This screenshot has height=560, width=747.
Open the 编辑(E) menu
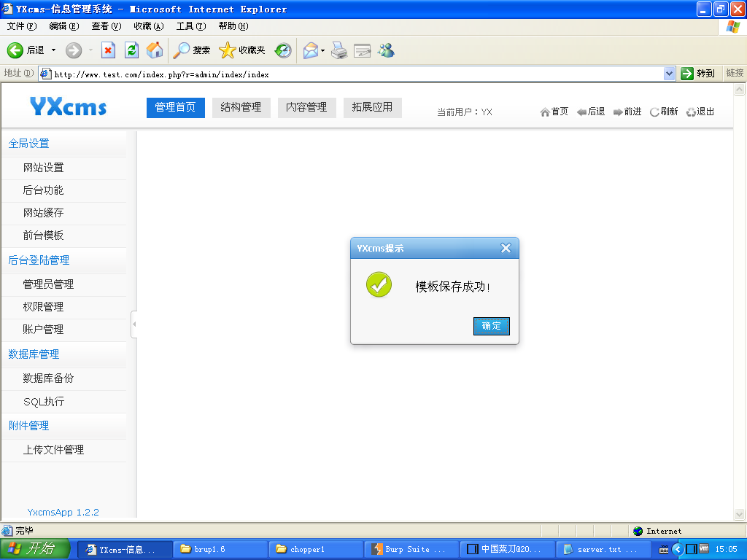click(64, 26)
